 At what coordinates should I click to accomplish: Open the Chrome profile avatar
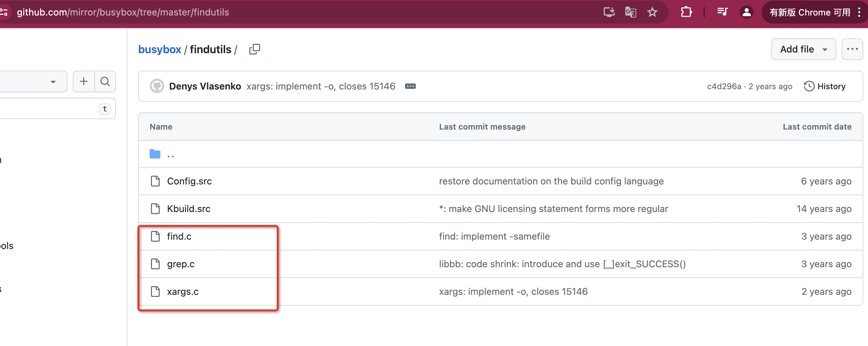(x=747, y=12)
